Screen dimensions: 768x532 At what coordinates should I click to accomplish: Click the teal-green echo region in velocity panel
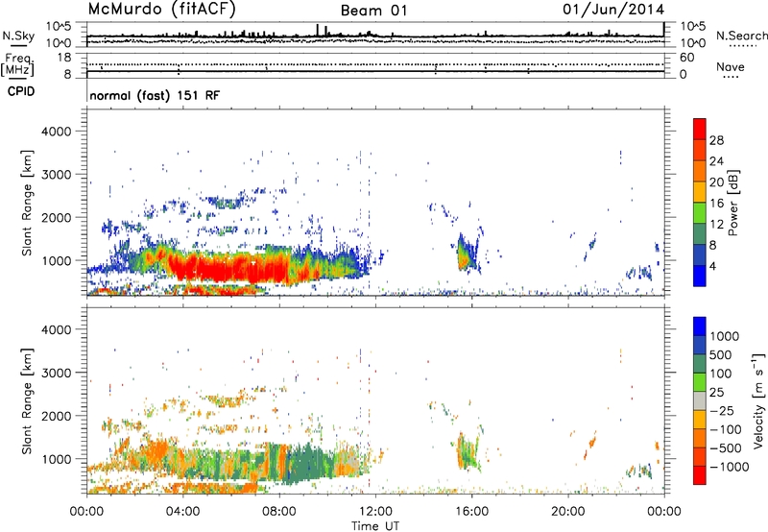(306, 463)
